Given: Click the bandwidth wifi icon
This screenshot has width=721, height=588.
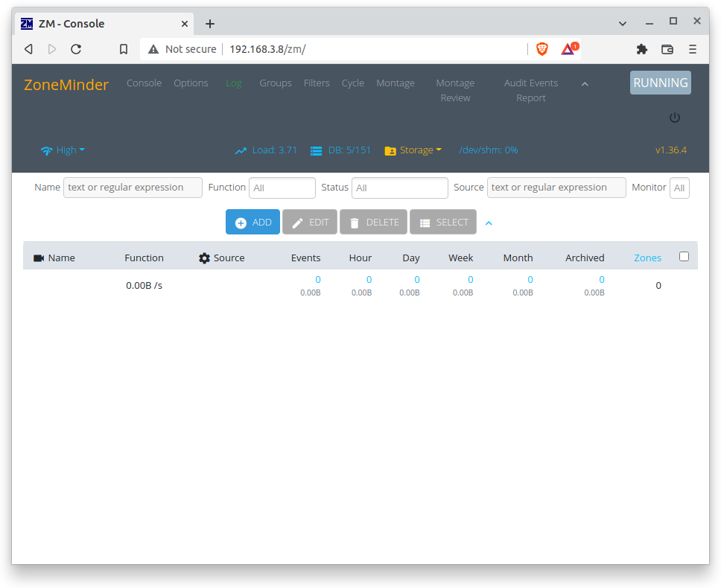Looking at the screenshot, I should [46, 150].
